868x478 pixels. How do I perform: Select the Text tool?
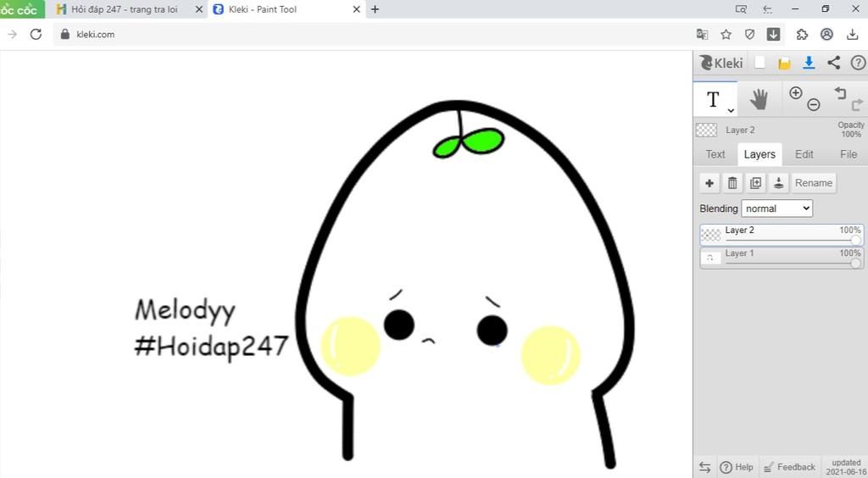click(715, 100)
